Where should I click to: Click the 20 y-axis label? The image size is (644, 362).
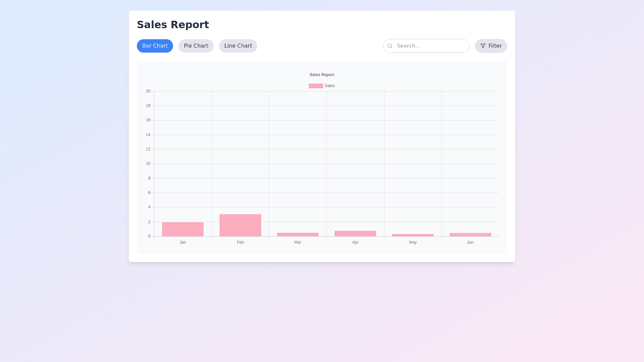pyautogui.click(x=148, y=91)
